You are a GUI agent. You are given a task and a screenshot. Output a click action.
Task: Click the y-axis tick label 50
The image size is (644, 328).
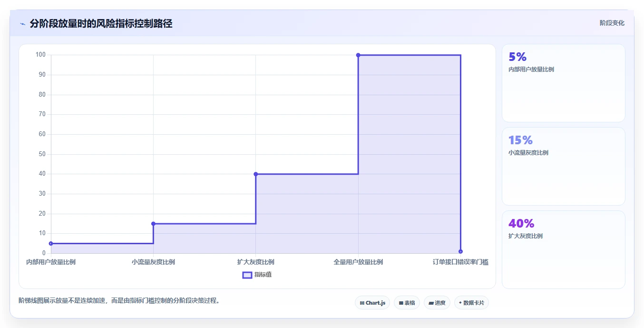[42, 154]
